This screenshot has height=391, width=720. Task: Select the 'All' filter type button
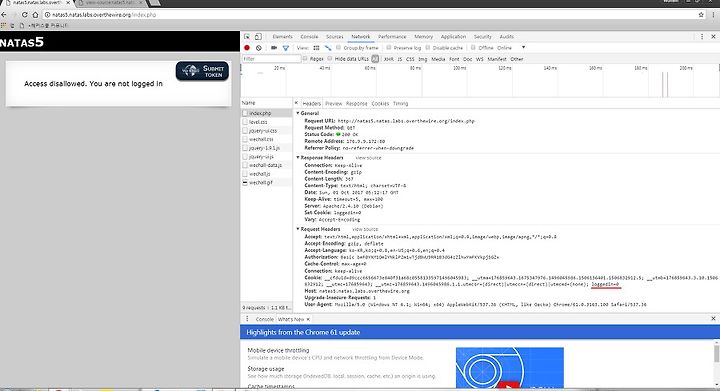375,59
